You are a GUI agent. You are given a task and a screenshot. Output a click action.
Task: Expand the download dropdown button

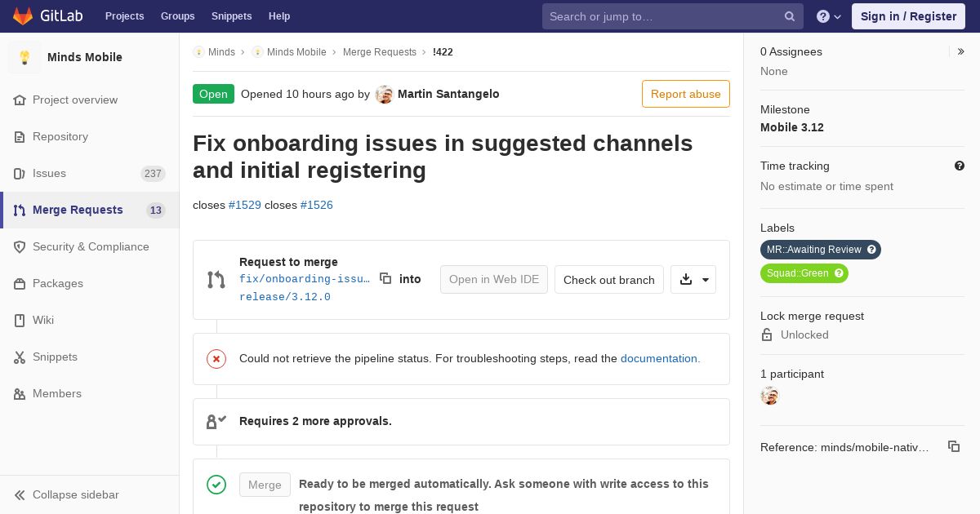tap(693, 279)
